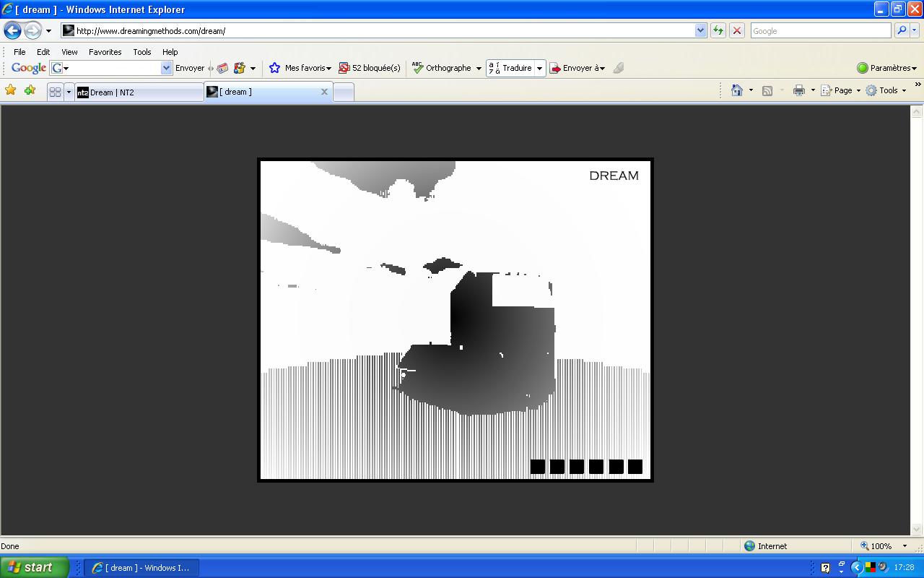The image size is (924, 578).
Task: Click the help question mark tray icon
Action: (x=825, y=568)
